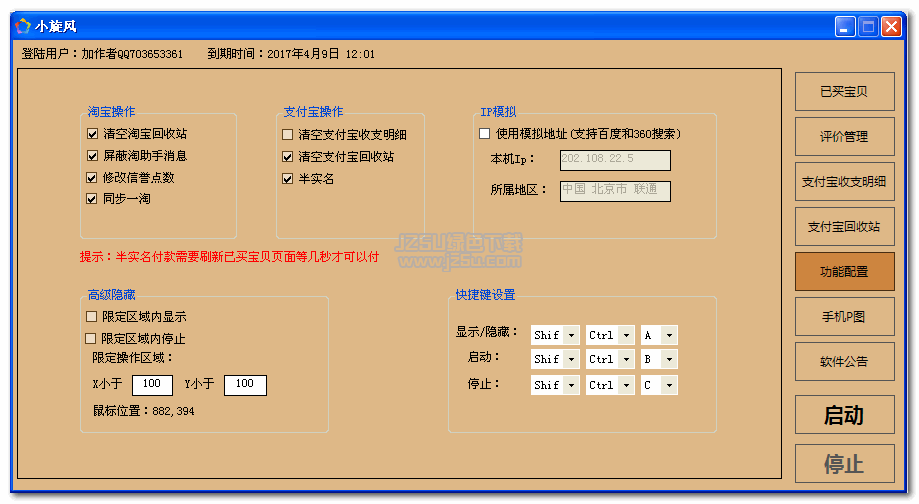Open first modifier dropdown for 显示/隐藏

click(571, 335)
